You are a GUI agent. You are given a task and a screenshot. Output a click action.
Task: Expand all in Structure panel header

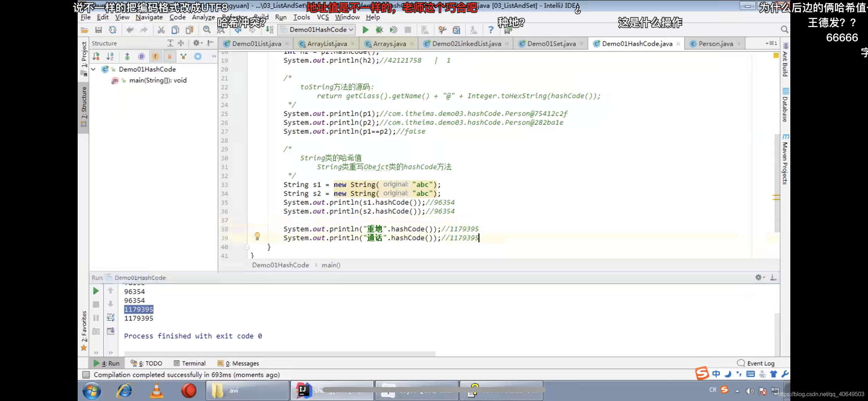(170, 43)
